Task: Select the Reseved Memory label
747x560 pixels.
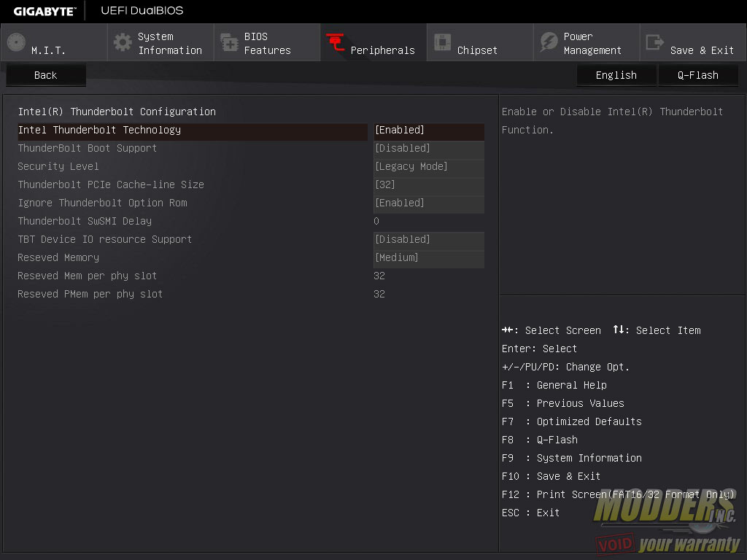Action: (58, 257)
